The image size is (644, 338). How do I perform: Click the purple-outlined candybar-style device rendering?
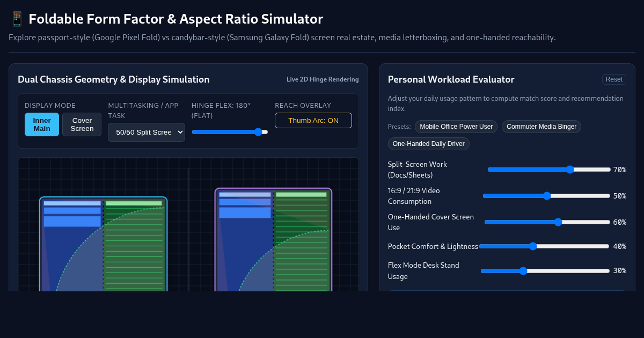273,240
